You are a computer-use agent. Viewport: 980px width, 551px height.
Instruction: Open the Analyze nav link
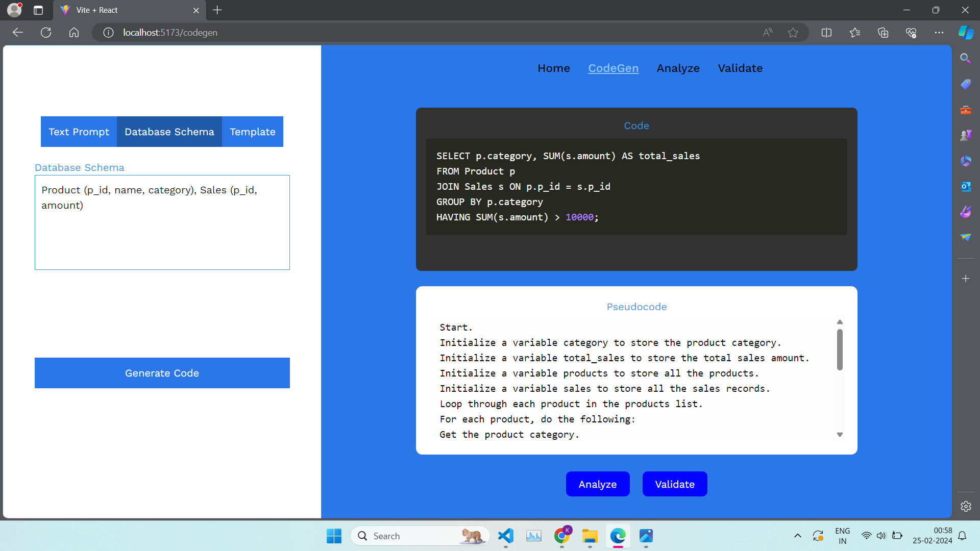678,68
